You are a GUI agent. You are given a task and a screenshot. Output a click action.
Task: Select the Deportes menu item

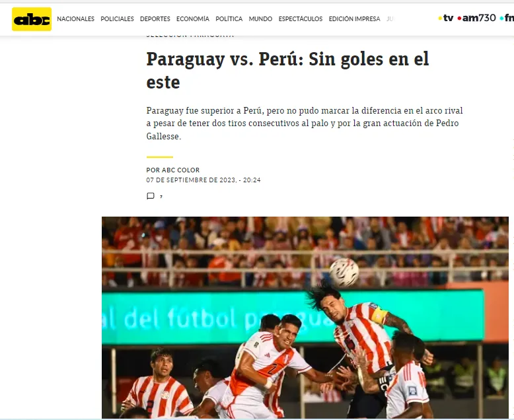155,19
